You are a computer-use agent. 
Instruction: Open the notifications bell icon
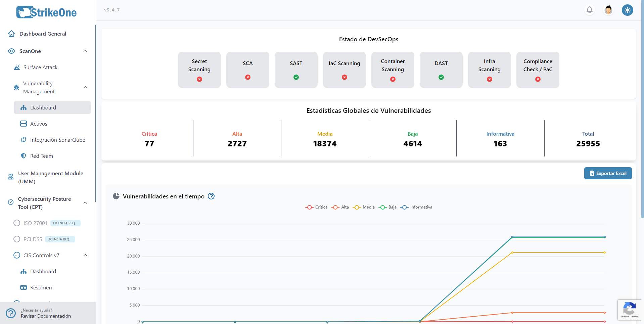point(590,10)
